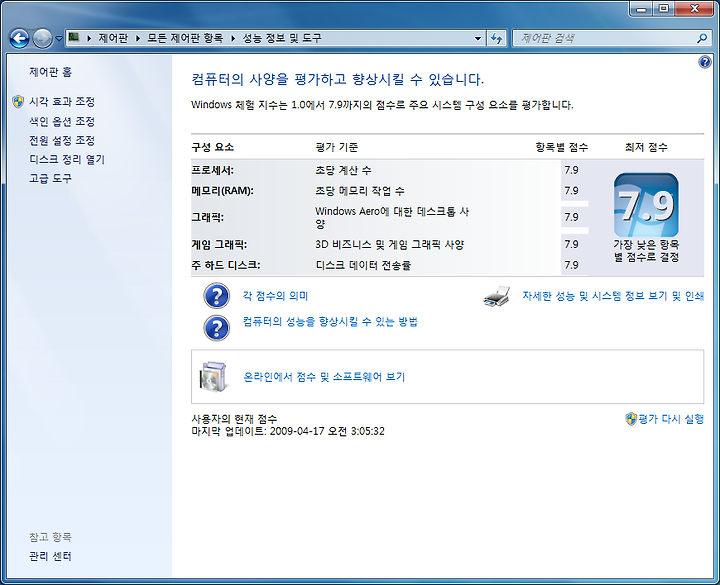Click the printer icon
This screenshot has width=720, height=585.
point(497,296)
